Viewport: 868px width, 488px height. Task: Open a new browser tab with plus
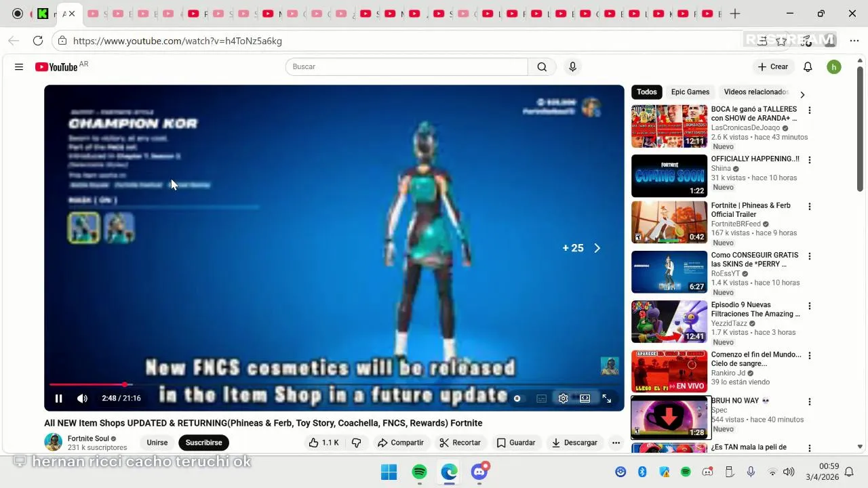(734, 14)
